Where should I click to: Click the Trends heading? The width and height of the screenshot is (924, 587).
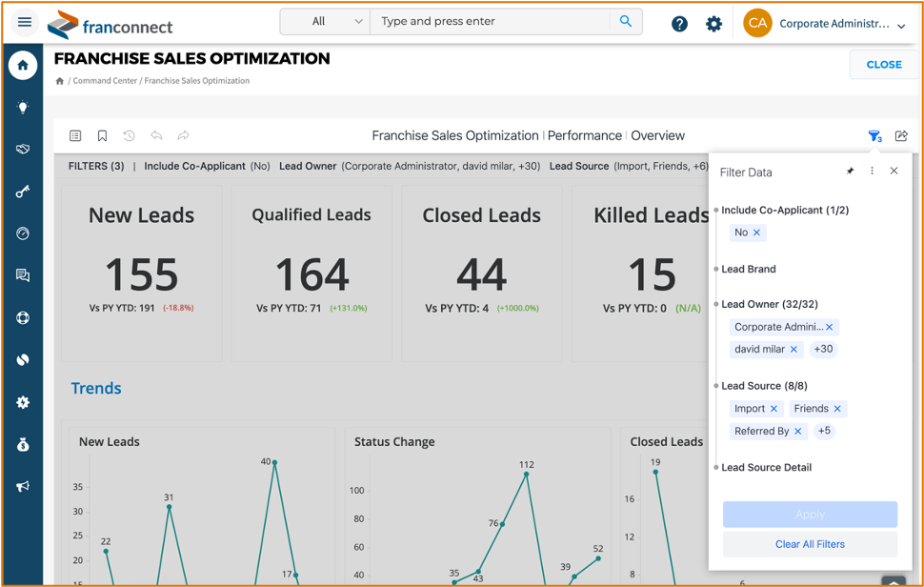pyautogui.click(x=96, y=389)
